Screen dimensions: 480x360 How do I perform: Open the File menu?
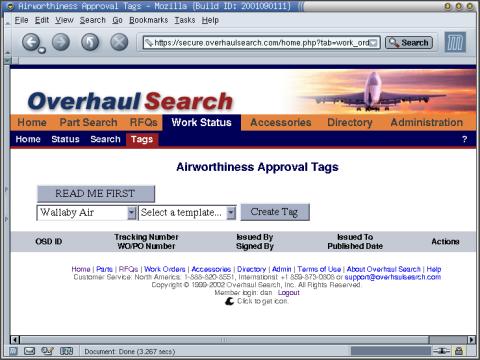coord(21,20)
